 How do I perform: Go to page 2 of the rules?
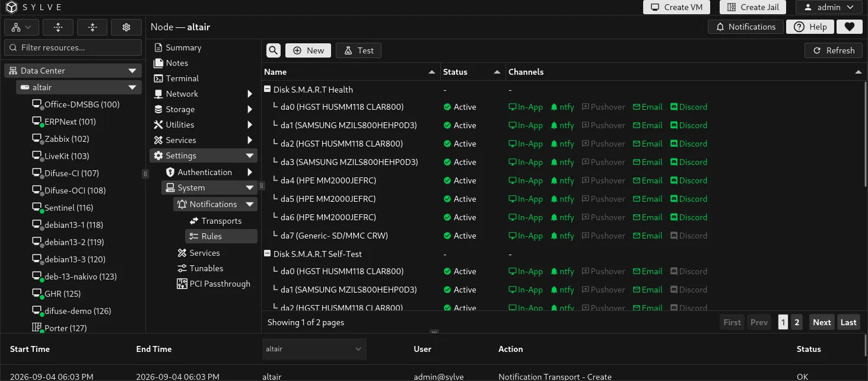(797, 322)
